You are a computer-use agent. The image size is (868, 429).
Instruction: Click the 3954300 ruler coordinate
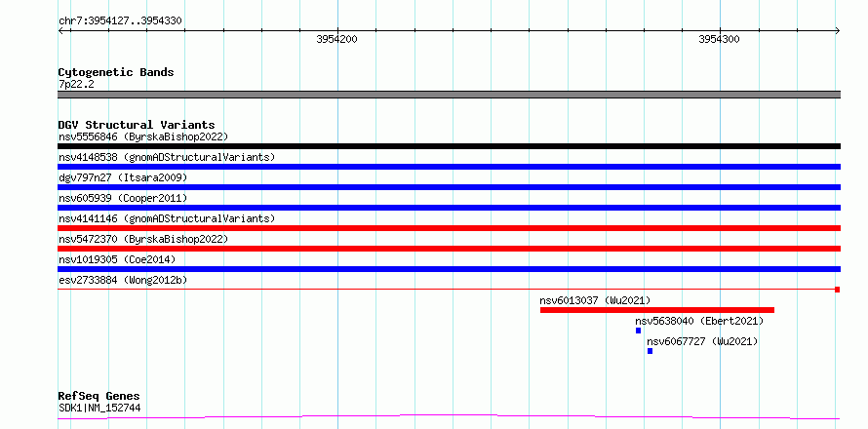[719, 39]
